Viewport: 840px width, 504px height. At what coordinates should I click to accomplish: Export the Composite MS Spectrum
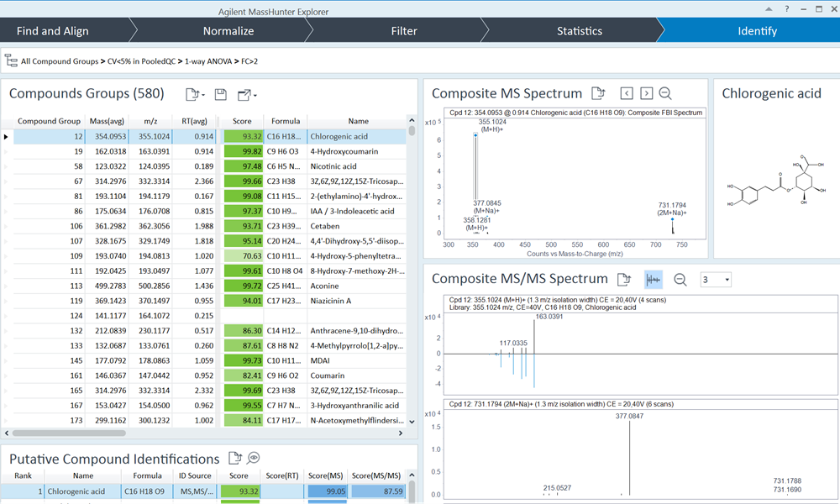pyautogui.click(x=598, y=94)
